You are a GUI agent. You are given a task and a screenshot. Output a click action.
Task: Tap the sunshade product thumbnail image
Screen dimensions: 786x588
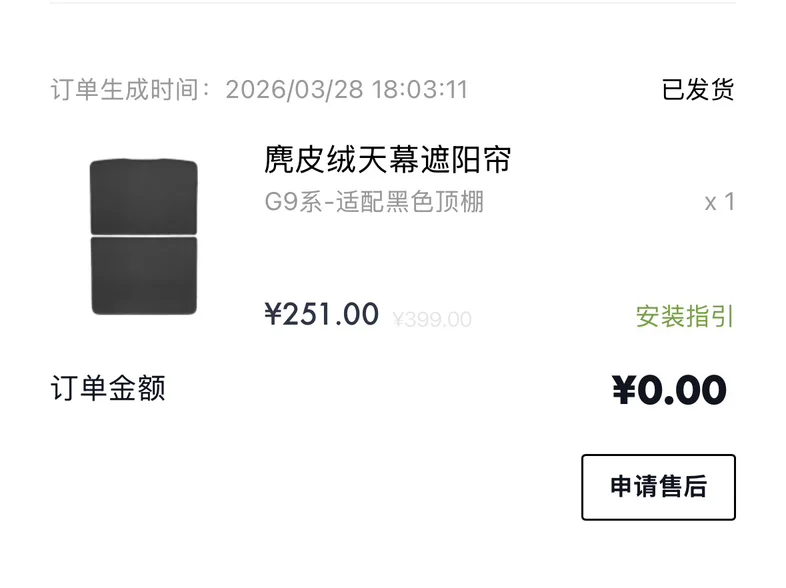pyautogui.click(x=144, y=237)
